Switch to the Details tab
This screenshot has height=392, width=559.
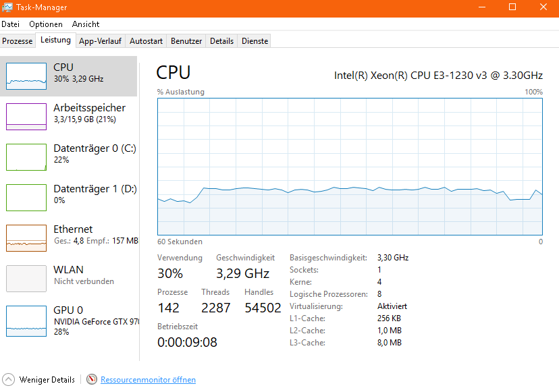click(221, 41)
